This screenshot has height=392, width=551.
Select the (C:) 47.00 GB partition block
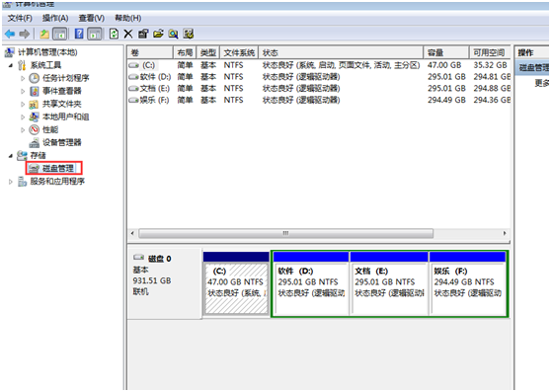coord(236,283)
